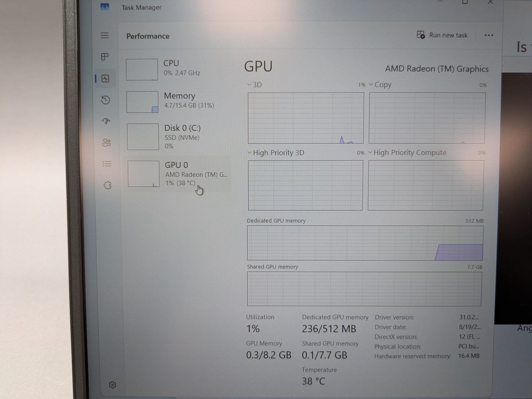Viewport: 532px width, 399px height.
Task: Open the 3D engine graph dropdown
Action: coord(250,85)
